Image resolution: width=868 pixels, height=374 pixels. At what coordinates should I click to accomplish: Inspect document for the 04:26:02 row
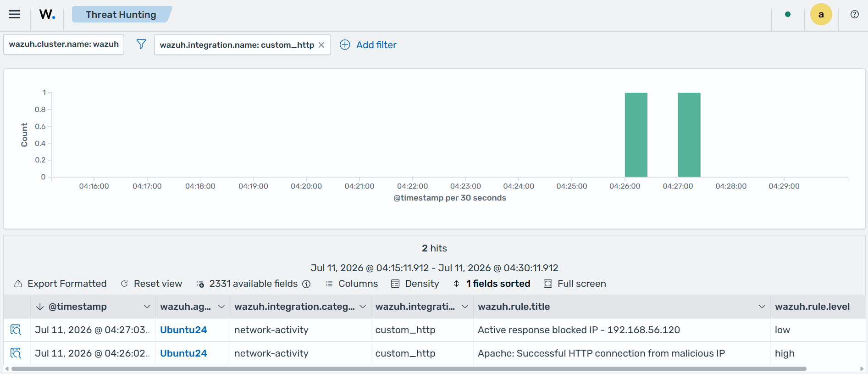coord(16,353)
